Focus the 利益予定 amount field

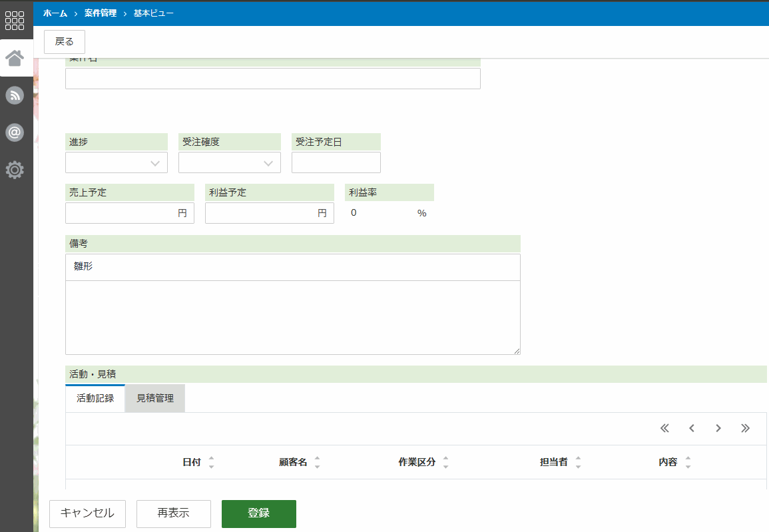(x=269, y=213)
